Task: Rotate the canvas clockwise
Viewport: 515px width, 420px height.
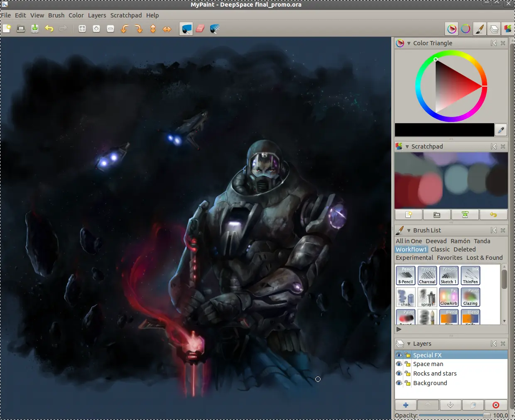Action: point(139,29)
